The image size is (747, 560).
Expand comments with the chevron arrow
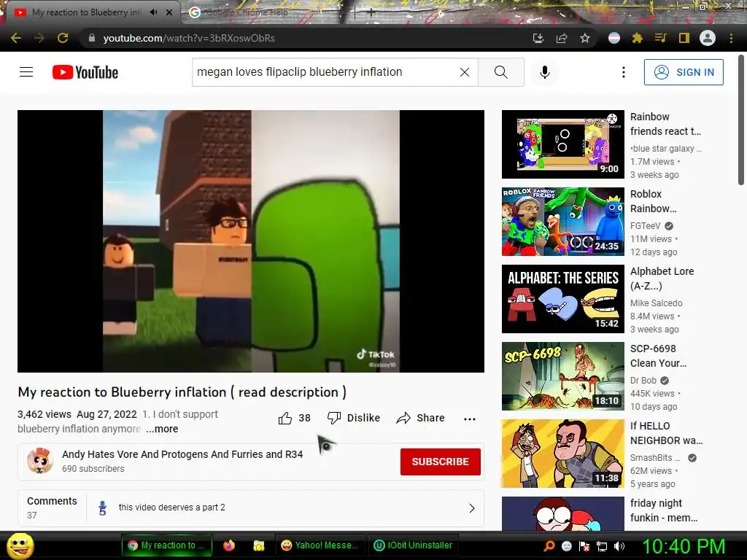472,508
